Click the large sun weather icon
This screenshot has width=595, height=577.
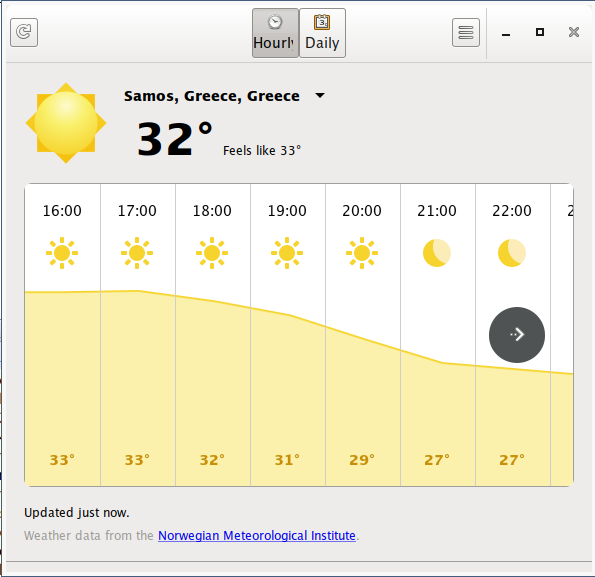pyautogui.click(x=66, y=123)
